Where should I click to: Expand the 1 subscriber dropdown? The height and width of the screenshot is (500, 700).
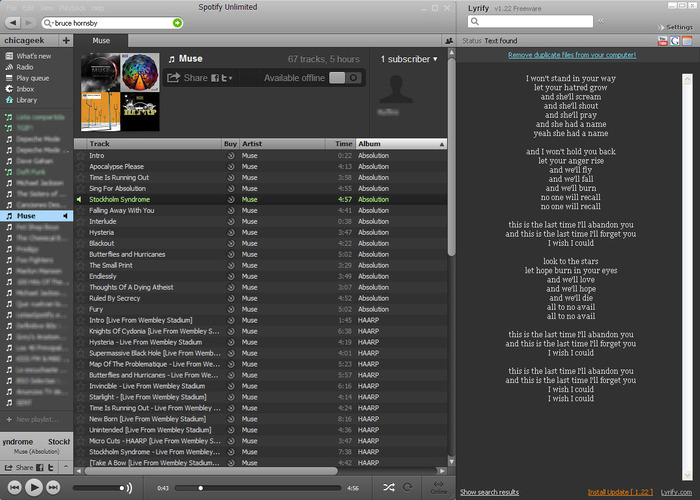point(408,60)
